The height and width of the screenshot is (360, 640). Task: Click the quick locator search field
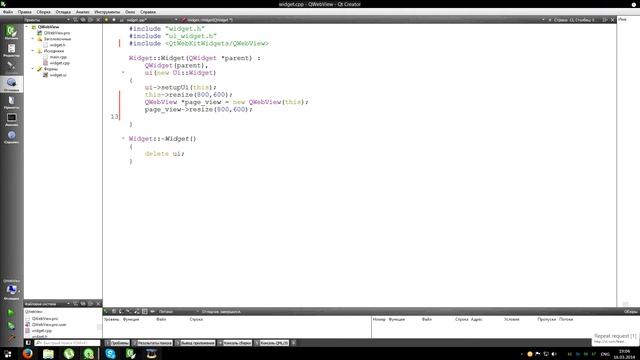click(67, 343)
